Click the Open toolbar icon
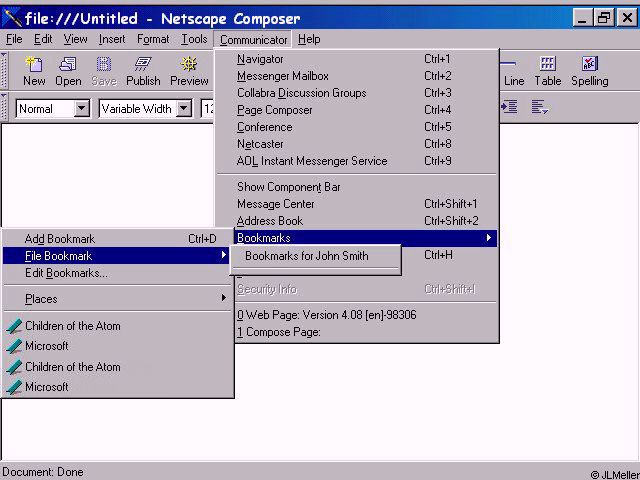640x480 pixels. pos(68,71)
